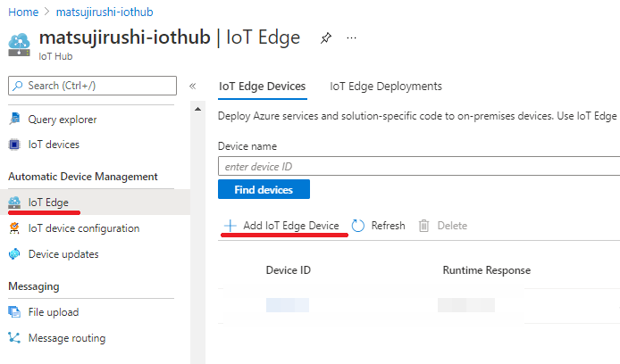Click the Messaging section heading
The height and width of the screenshot is (364, 620).
[x=34, y=286]
